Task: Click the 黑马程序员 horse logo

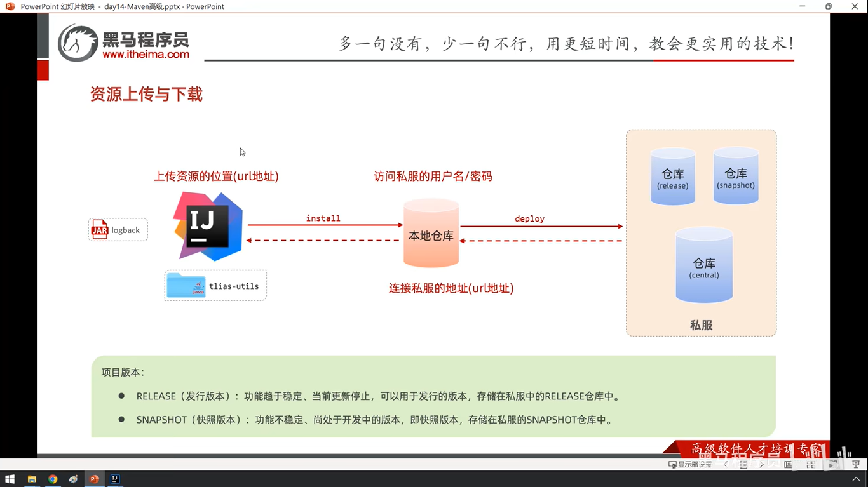Action: (x=78, y=43)
